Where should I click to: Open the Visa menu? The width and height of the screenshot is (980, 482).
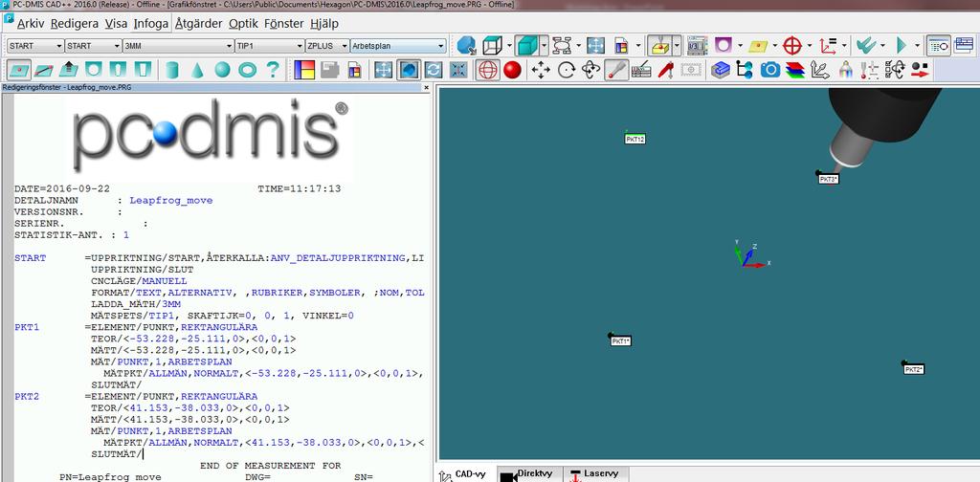tap(116, 24)
